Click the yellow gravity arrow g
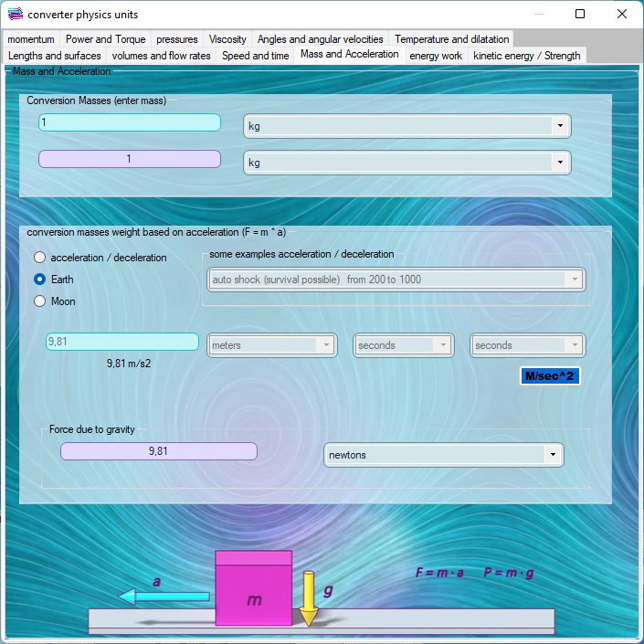 click(x=309, y=598)
